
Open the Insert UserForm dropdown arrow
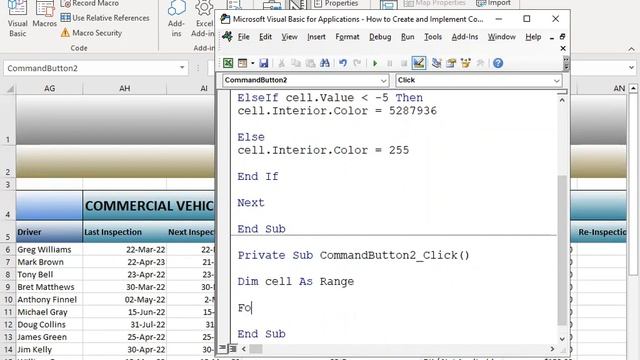pos(253,63)
